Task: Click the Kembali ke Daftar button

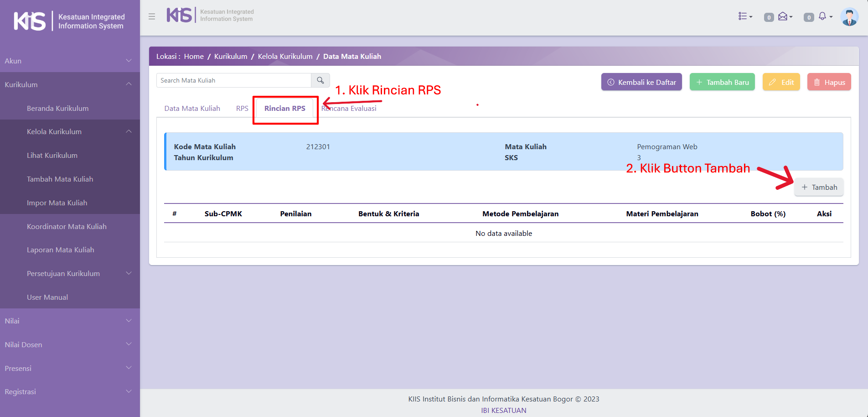Action: tap(641, 82)
